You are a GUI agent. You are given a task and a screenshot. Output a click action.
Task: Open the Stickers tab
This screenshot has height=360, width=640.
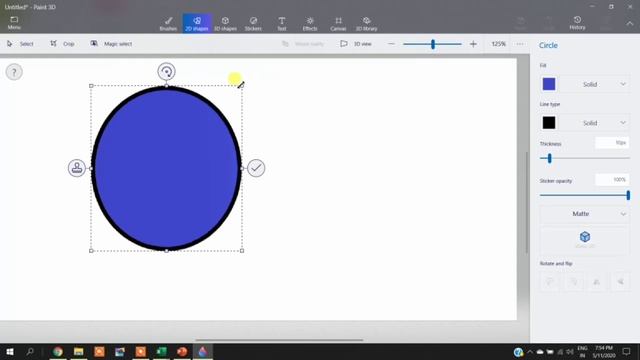[253, 24]
